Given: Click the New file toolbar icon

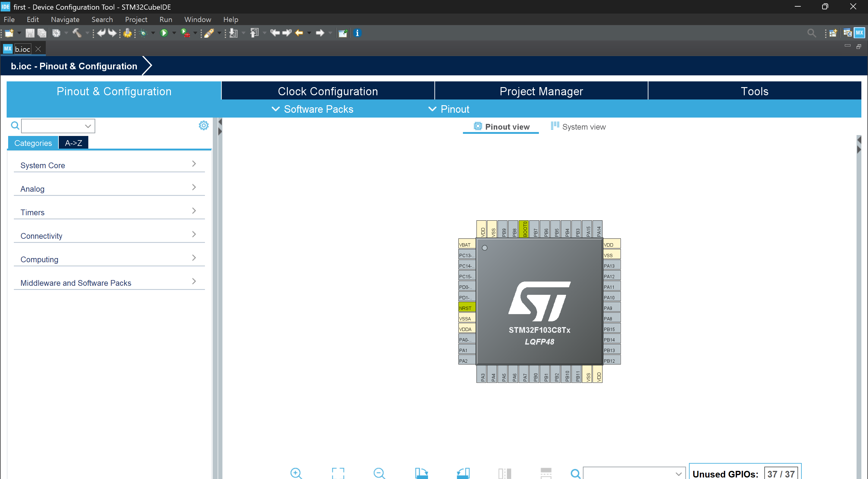Looking at the screenshot, I should tap(9, 33).
